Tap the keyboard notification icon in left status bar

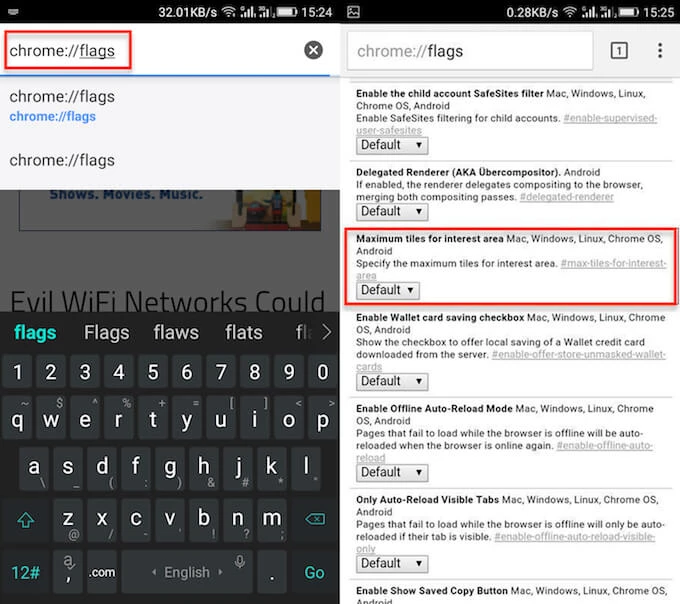[x=13, y=12]
